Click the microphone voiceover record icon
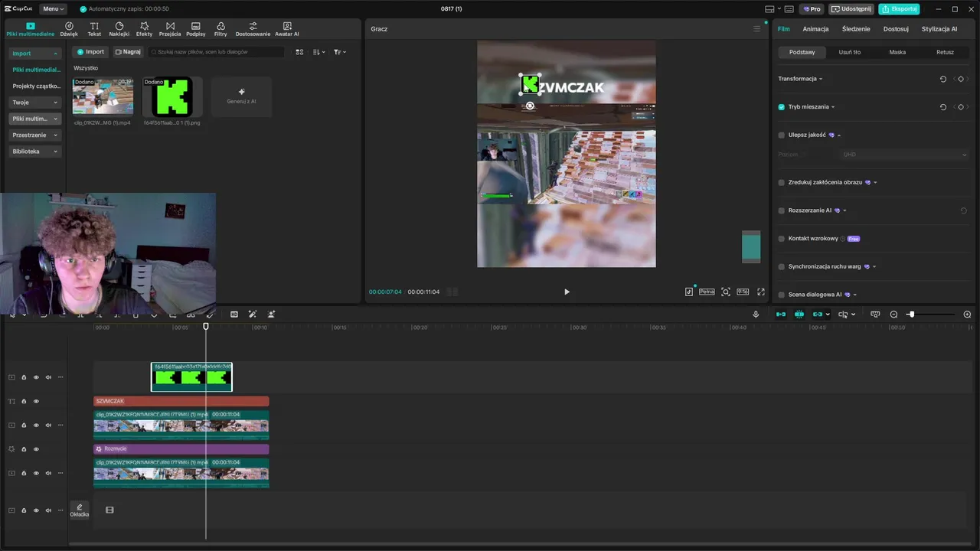 coord(756,315)
